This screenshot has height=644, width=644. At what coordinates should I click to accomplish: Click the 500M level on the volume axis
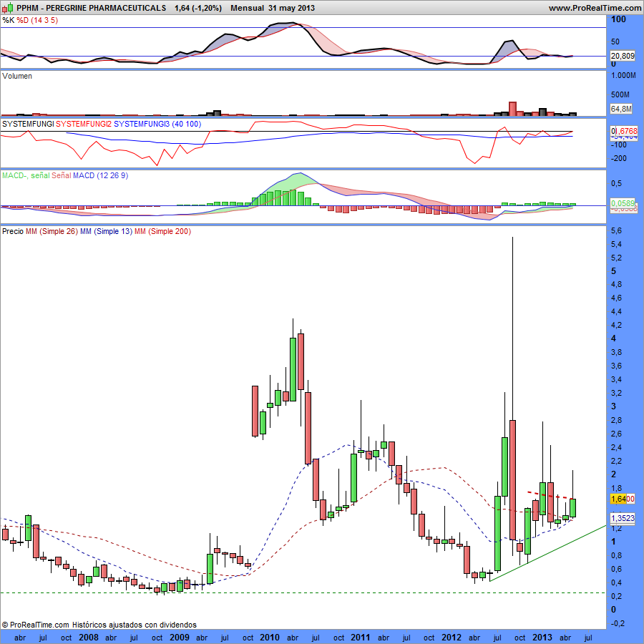pos(620,94)
